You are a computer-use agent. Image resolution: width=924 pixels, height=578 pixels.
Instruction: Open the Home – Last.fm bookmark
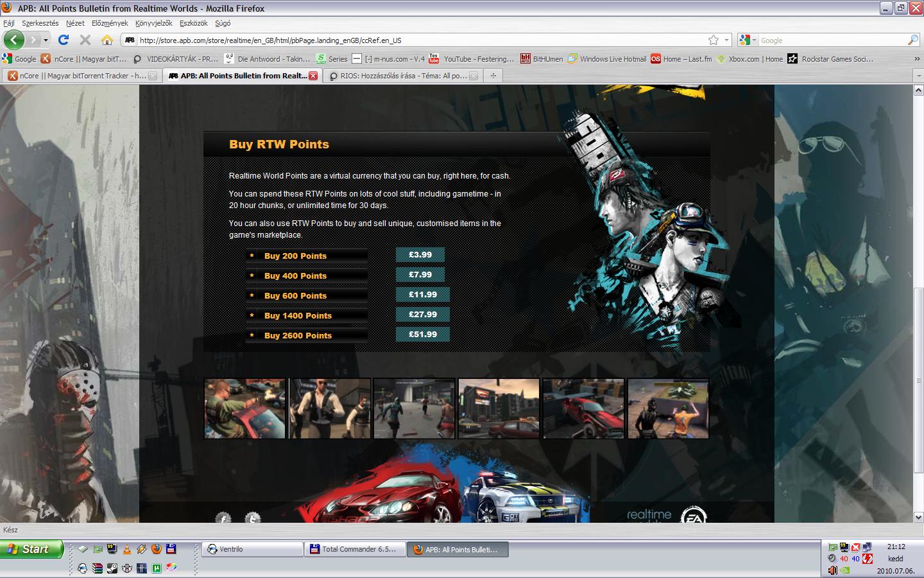681,58
